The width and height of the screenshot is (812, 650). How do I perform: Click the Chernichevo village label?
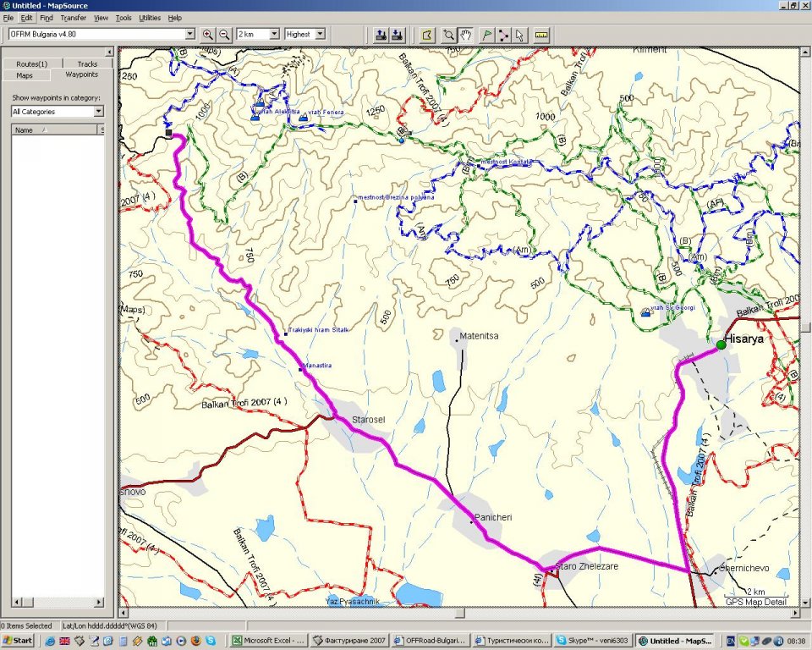(x=743, y=568)
